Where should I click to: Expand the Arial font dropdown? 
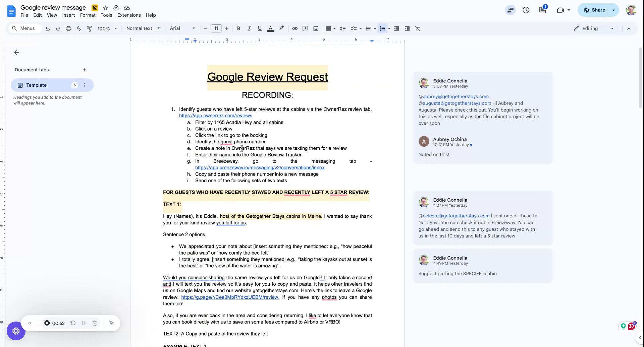point(182,28)
